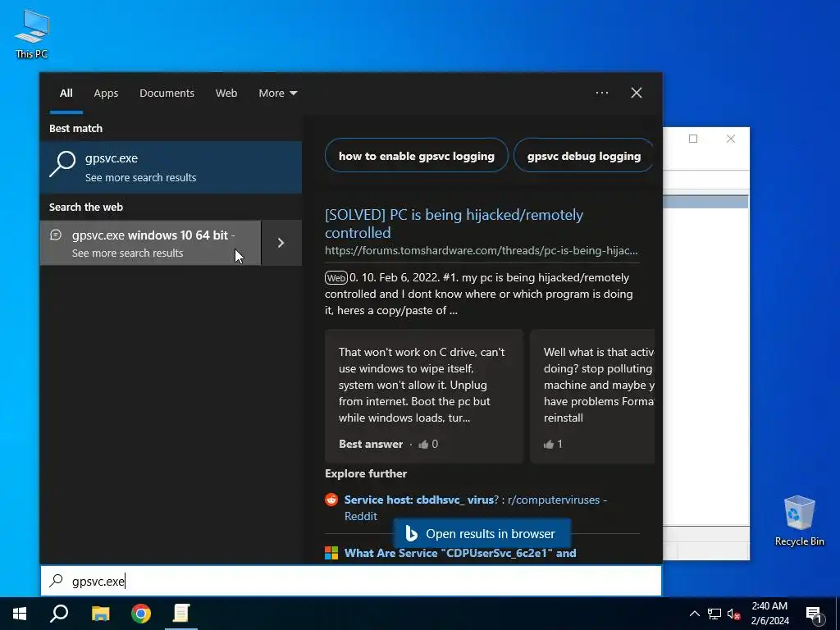Click 'how to enable gpsvc logging' chip

click(416, 156)
